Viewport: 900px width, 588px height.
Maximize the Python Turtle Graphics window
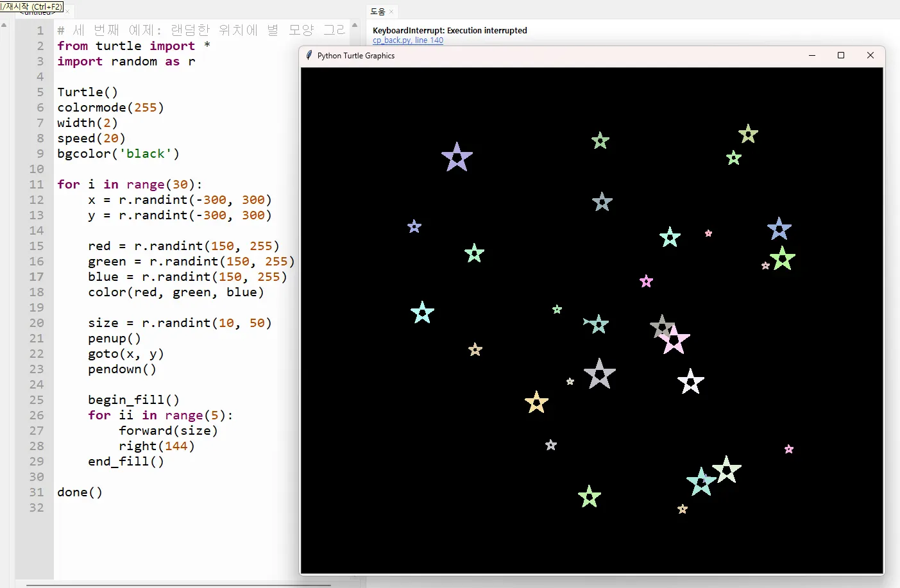coord(841,55)
